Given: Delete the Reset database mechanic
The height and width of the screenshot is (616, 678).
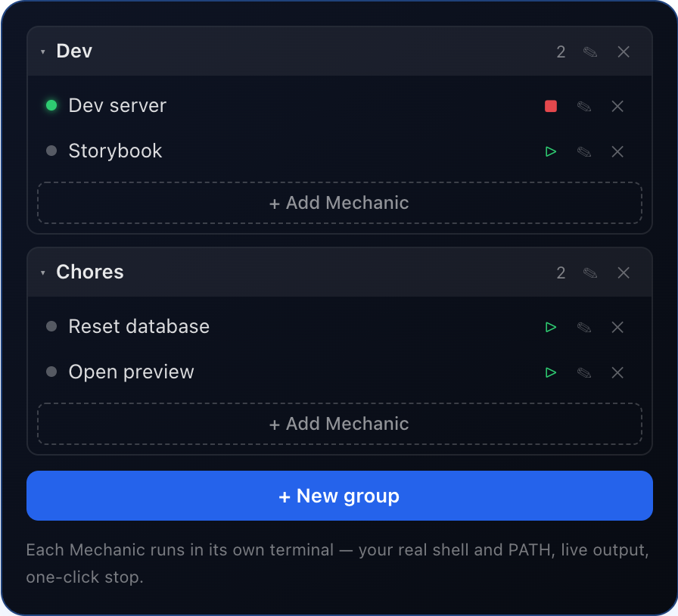Looking at the screenshot, I should pyautogui.click(x=617, y=327).
